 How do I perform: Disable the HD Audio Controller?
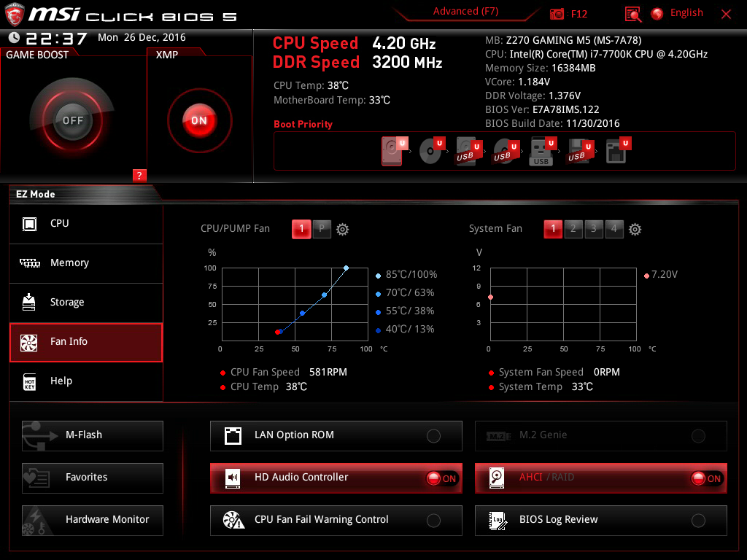pos(336,478)
